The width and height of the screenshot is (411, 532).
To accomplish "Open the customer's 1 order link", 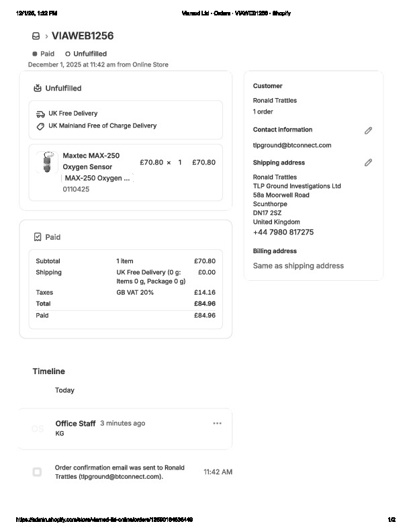I will pos(263,112).
